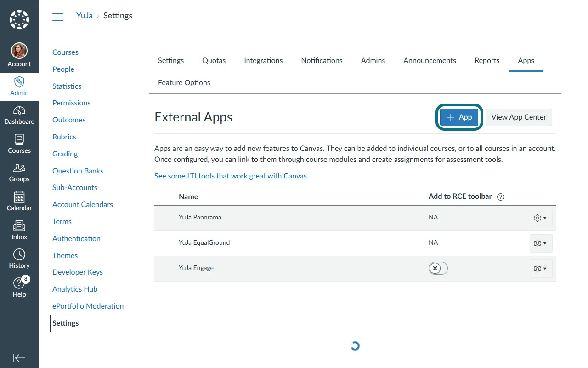Click the YuJa EqualGround app name
Screen dimensions: 588x368
tap(204, 243)
